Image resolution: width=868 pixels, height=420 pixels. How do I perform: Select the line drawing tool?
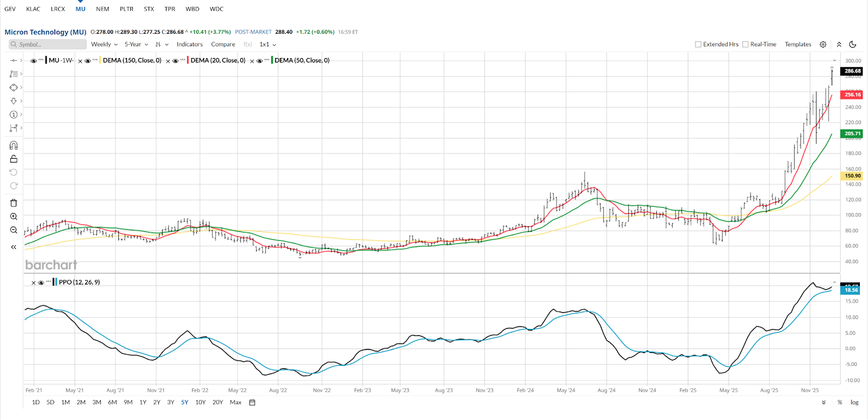[14, 60]
